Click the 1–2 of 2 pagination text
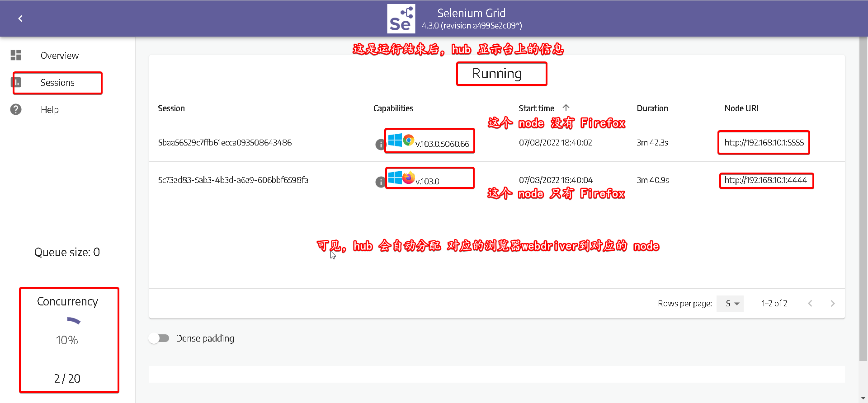 pos(774,304)
